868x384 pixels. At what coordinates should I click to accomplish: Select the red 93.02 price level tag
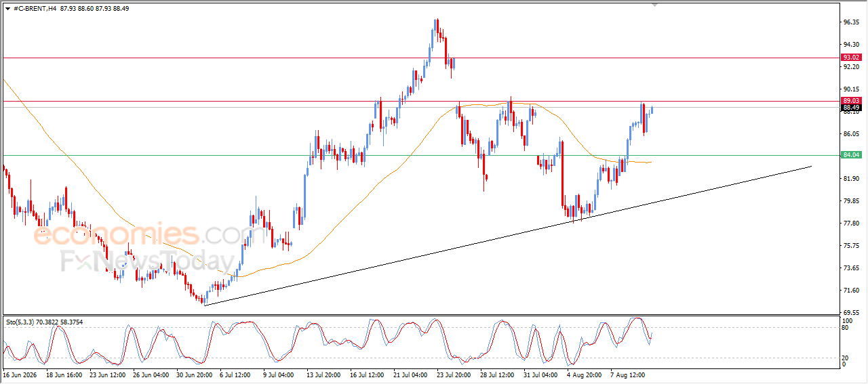click(851, 58)
